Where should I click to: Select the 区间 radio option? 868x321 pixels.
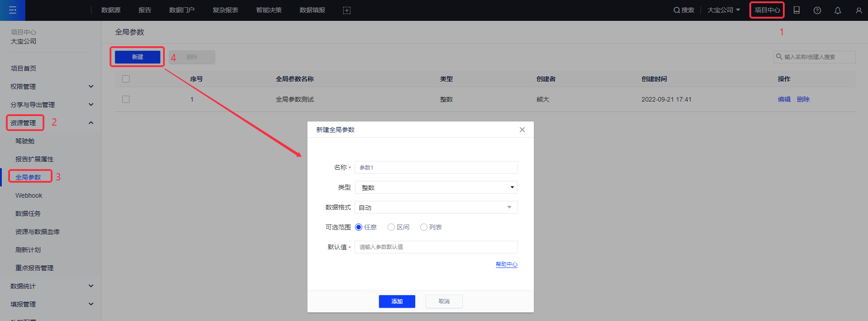(391, 227)
